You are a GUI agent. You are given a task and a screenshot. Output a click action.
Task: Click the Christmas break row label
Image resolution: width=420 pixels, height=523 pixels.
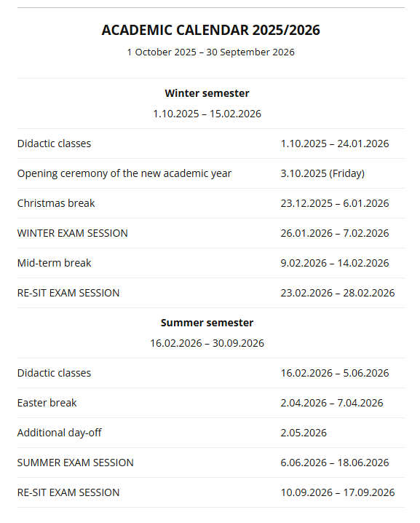point(56,203)
